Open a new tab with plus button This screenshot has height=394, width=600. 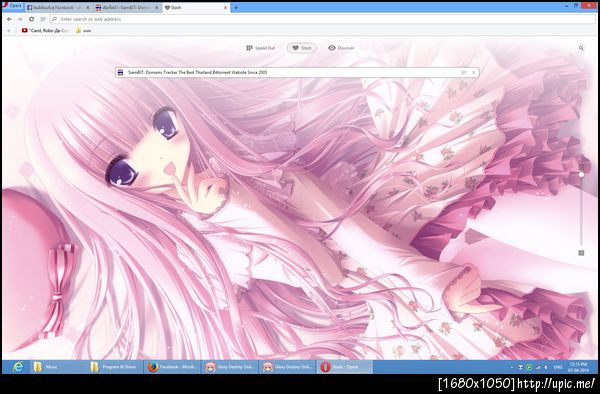coord(236,8)
